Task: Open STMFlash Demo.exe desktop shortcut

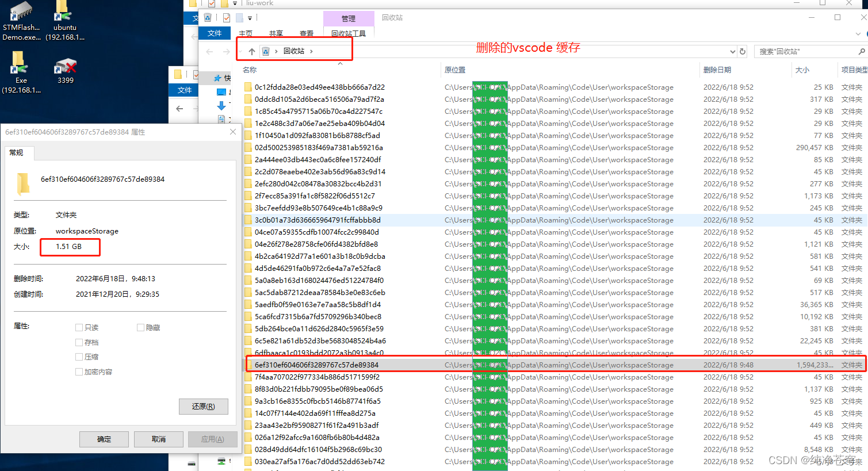Action: click(21, 21)
